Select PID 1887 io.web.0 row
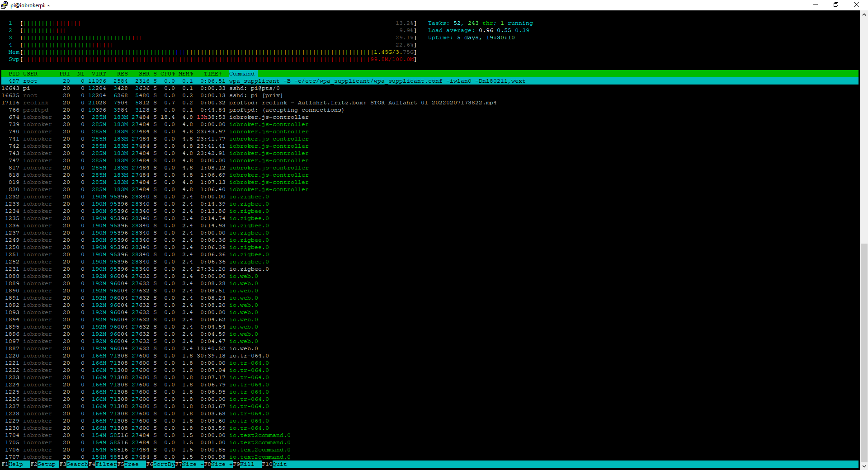 tap(429, 348)
